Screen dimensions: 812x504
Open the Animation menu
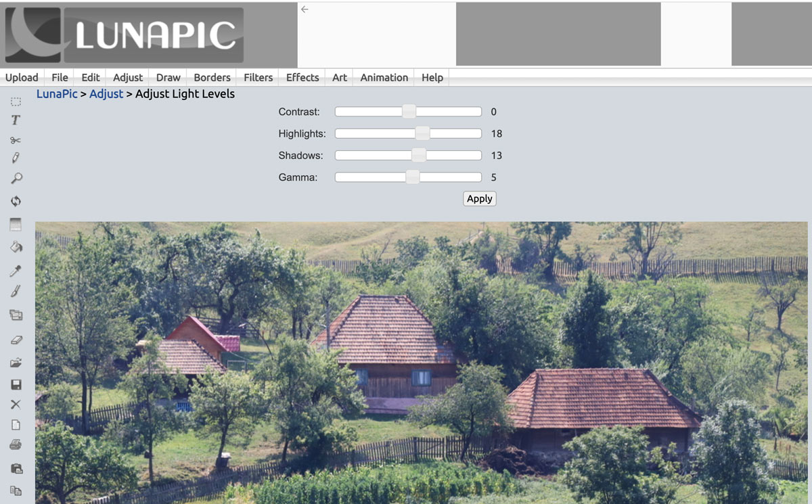click(x=384, y=77)
